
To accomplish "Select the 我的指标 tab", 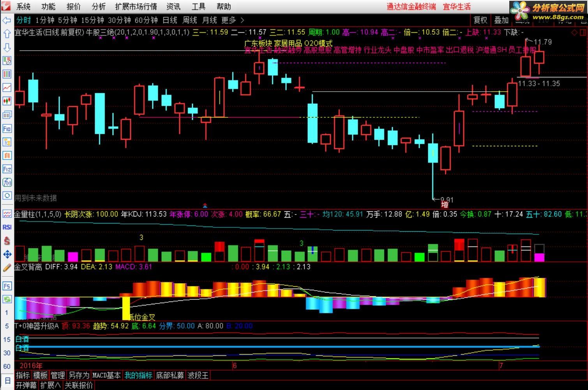I will [x=138, y=376].
